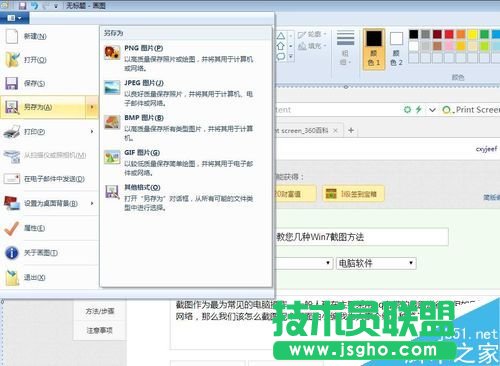Select the triangle shape tool
500x366 pixels.
click(x=281, y=36)
